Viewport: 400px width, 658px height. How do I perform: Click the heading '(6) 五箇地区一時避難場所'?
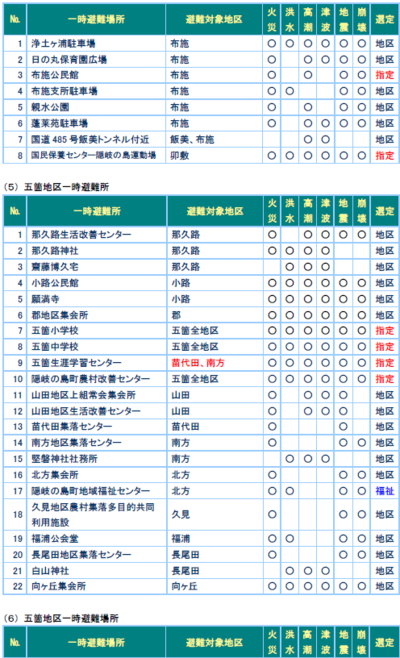[61, 619]
